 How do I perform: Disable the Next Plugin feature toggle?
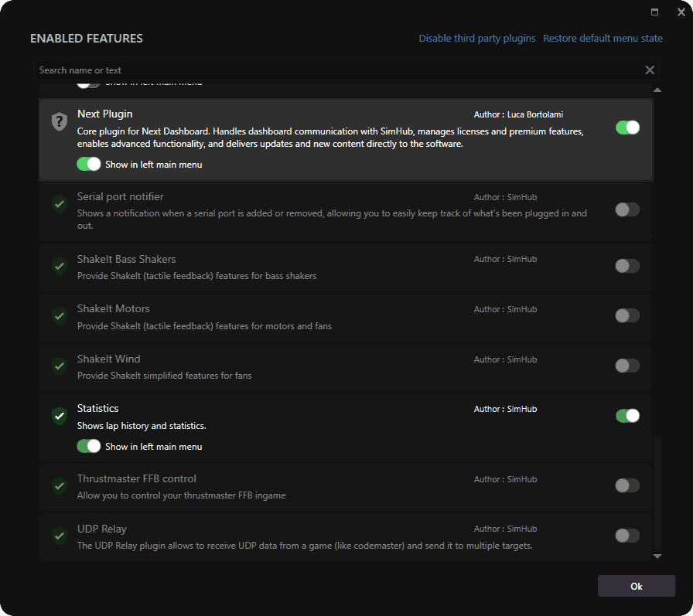coord(627,128)
